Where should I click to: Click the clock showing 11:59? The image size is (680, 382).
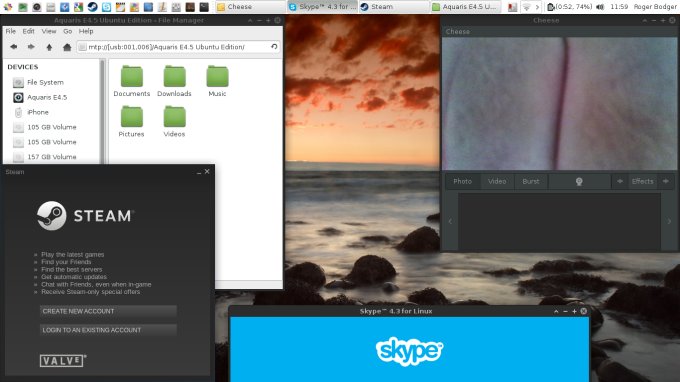click(x=619, y=7)
